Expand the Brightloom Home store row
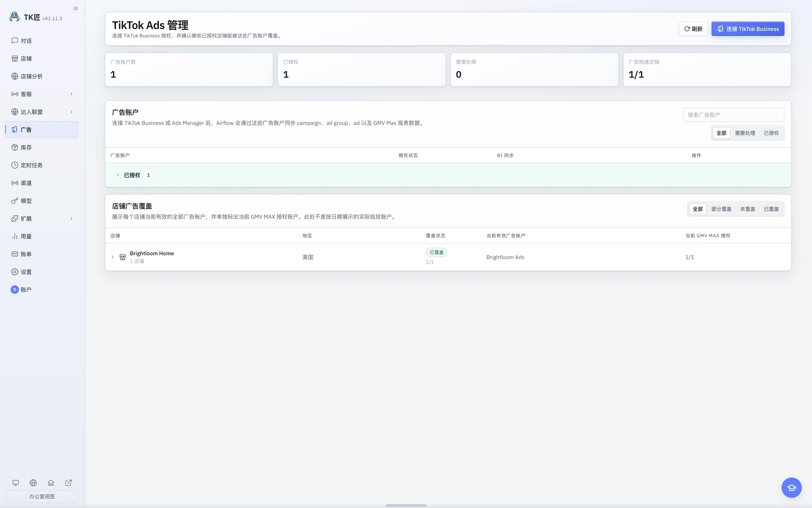This screenshot has width=812, height=508. (113, 257)
